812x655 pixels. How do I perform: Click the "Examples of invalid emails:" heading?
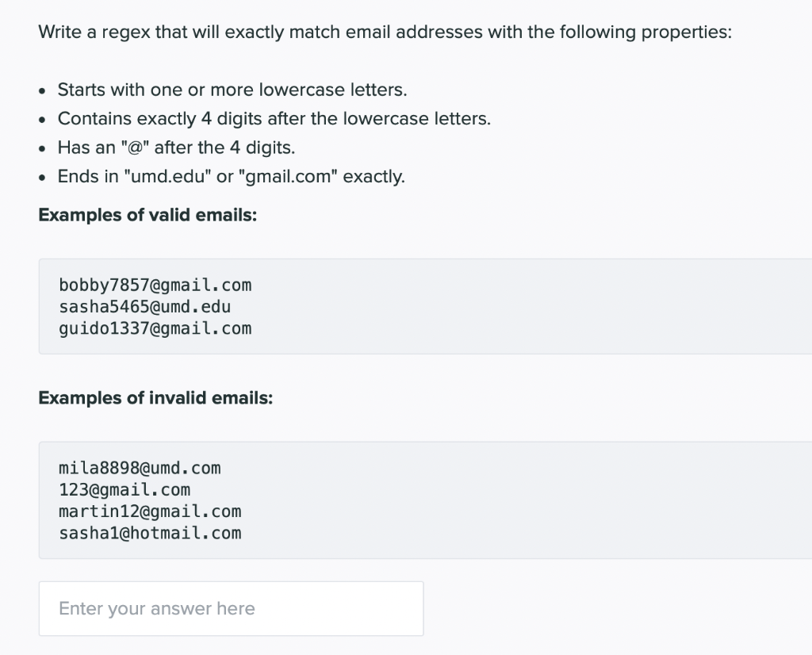tap(155, 397)
